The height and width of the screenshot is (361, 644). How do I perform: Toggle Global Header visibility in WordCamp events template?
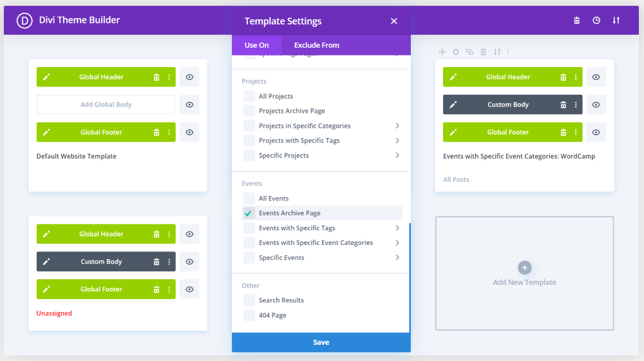[x=596, y=77]
